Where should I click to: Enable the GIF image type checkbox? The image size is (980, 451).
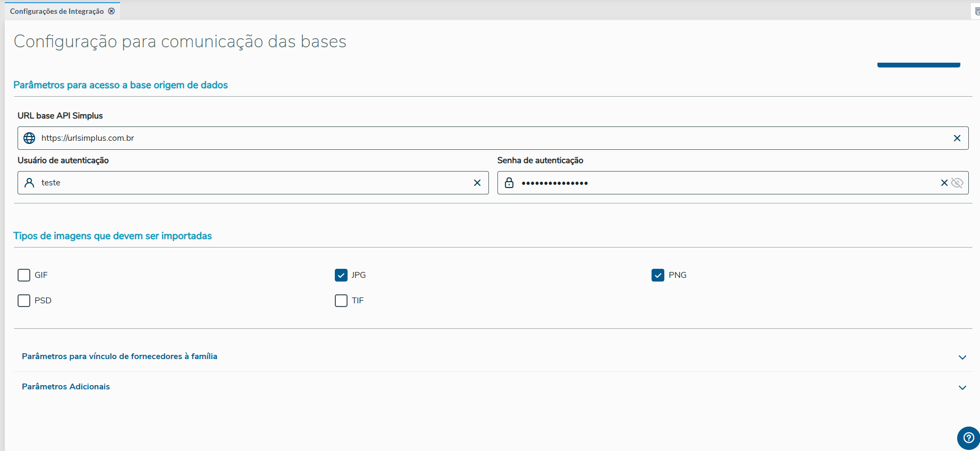[x=24, y=275]
